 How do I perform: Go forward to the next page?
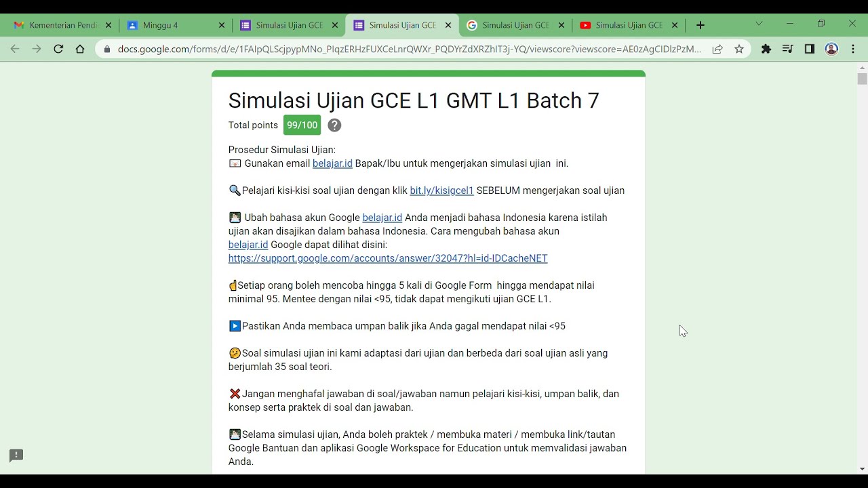point(37,49)
